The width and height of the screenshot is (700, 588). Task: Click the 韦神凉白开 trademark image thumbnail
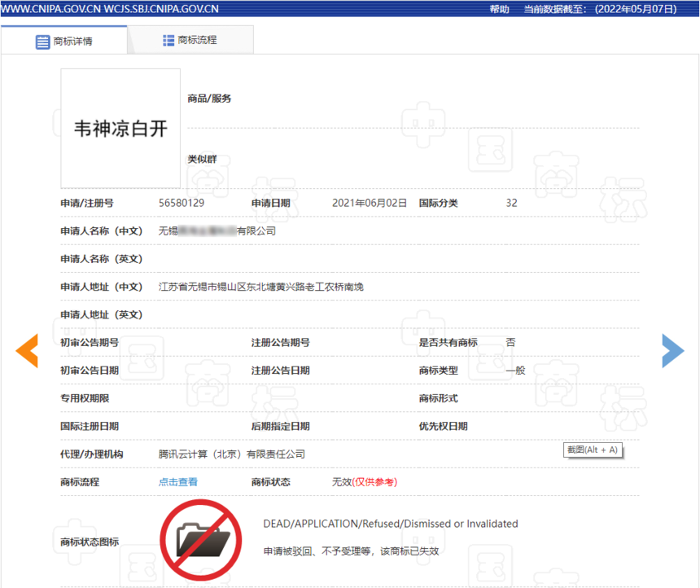(120, 128)
